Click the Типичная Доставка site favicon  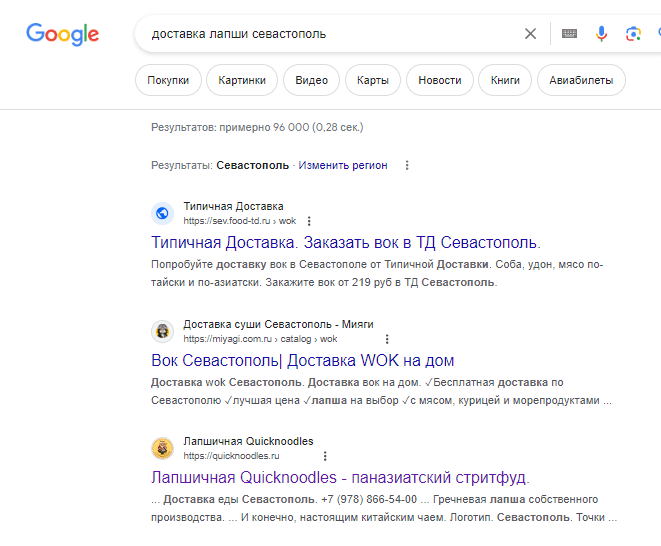(162, 213)
